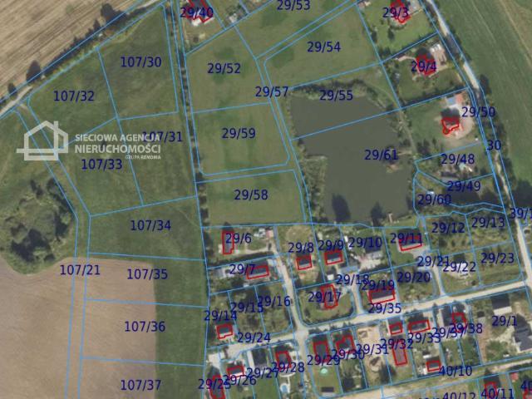Click pond parcel label 29/61
The width and height of the screenshot is (532, 399).
[381, 155]
